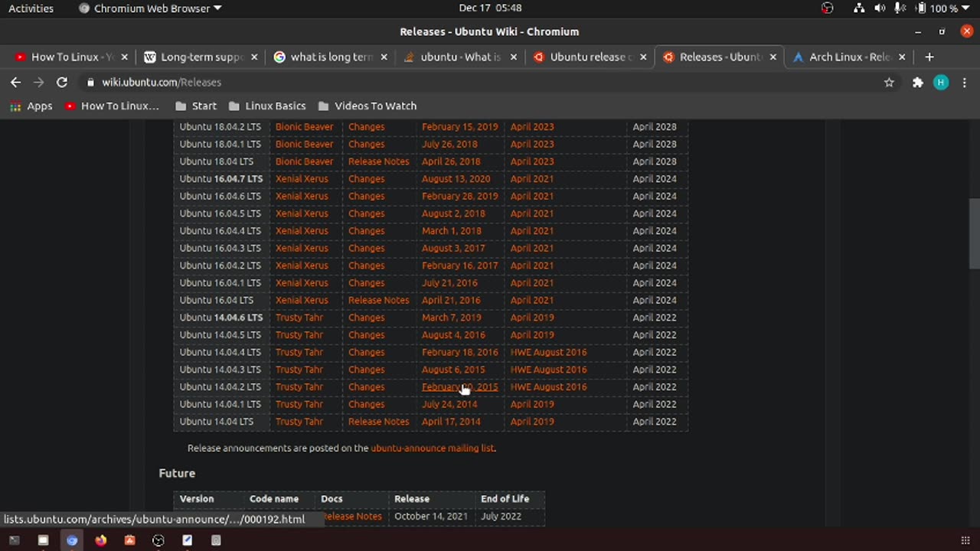Open the clock showing Dec 17 05:48
Image resolution: width=980 pixels, height=551 pixels.
click(490, 8)
